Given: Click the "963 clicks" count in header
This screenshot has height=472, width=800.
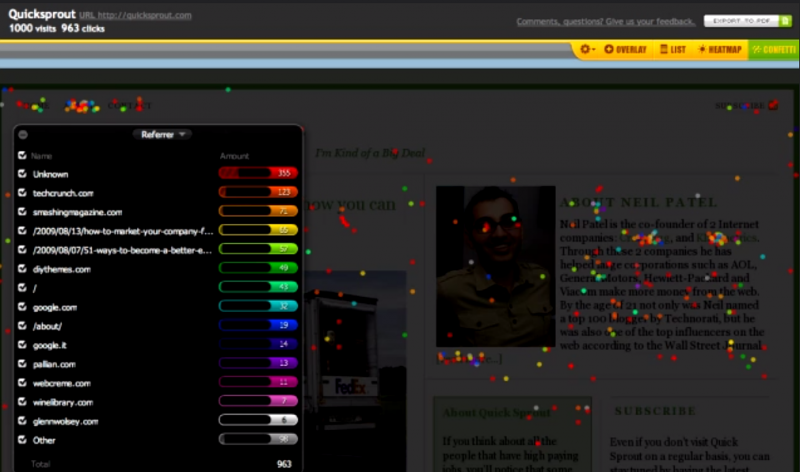Looking at the screenshot, I should [x=83, y=29].
